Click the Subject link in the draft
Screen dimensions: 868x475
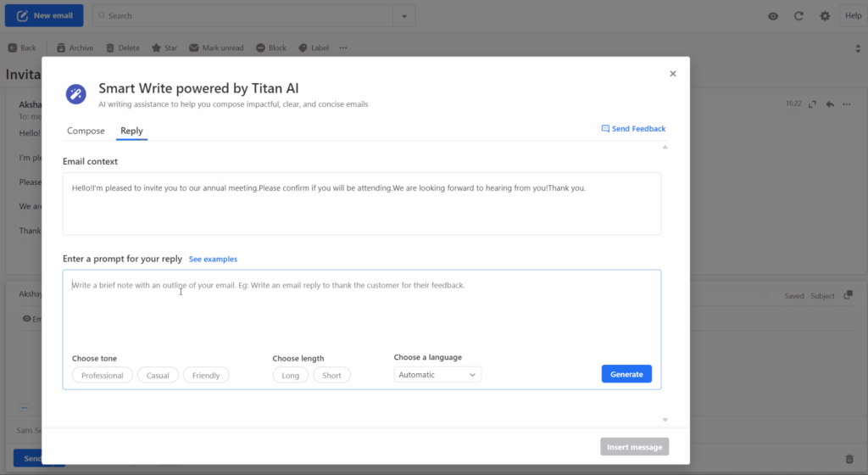click(822, 296)
